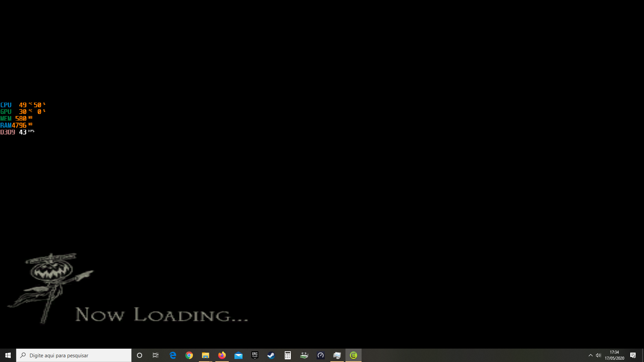Image resolution: width=644 pixels, height=362 pixels.
Task: Click the 'Now Loading...' text
Action: (162, 314)
